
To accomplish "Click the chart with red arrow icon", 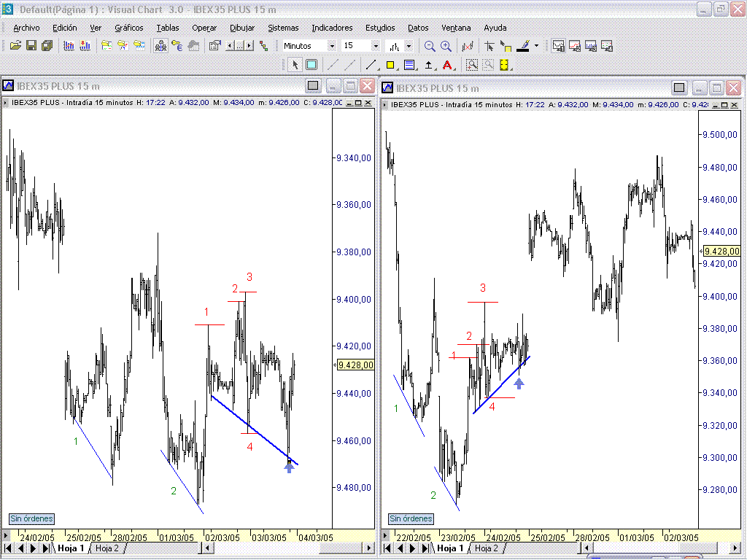I will click(x=85, y=46).
